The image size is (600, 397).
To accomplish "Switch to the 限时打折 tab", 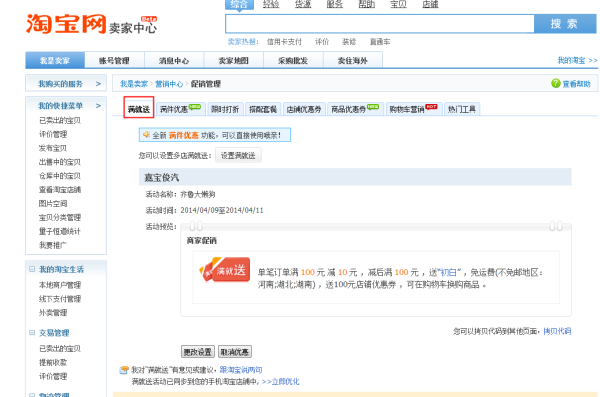I will tap(225, 109).
